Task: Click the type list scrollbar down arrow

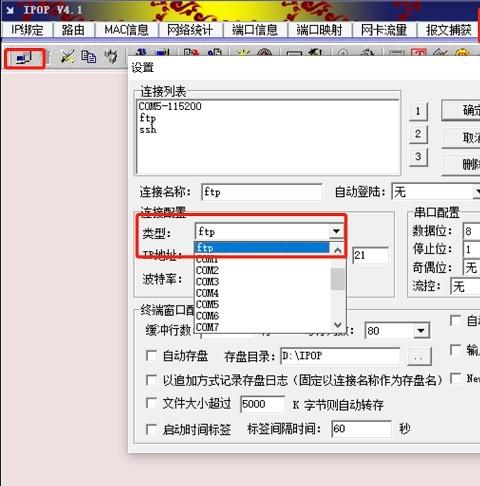Action: (x=338, y=324)
